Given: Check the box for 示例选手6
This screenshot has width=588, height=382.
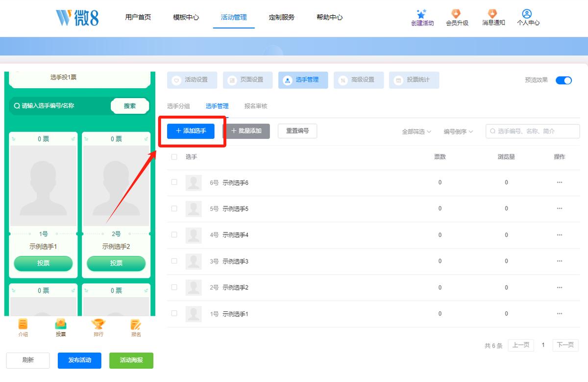Looking at the screenshot, I should (174, 182).
